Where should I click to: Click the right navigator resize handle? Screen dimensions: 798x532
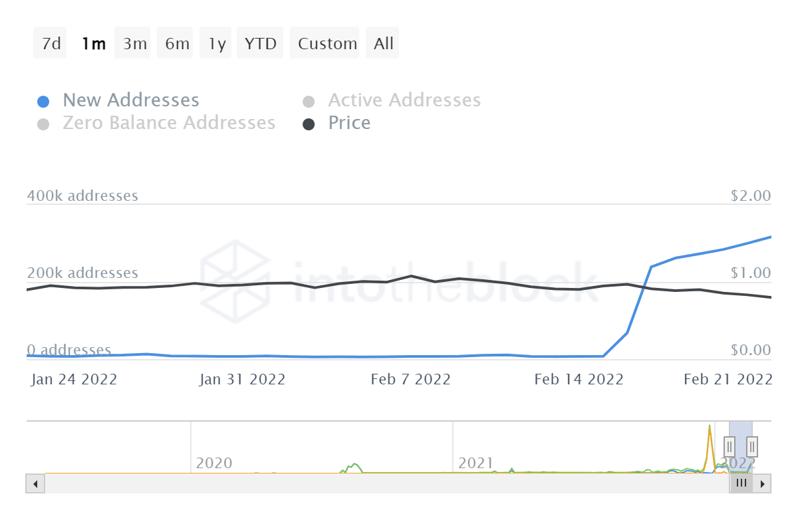click(x=751, y=446)
